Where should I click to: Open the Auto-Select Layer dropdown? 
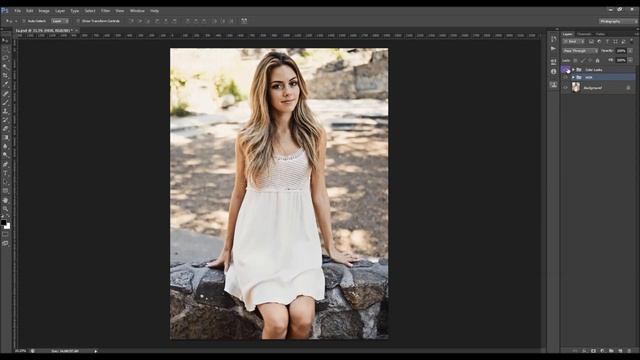pyautogui.click(x=60, y=21)
